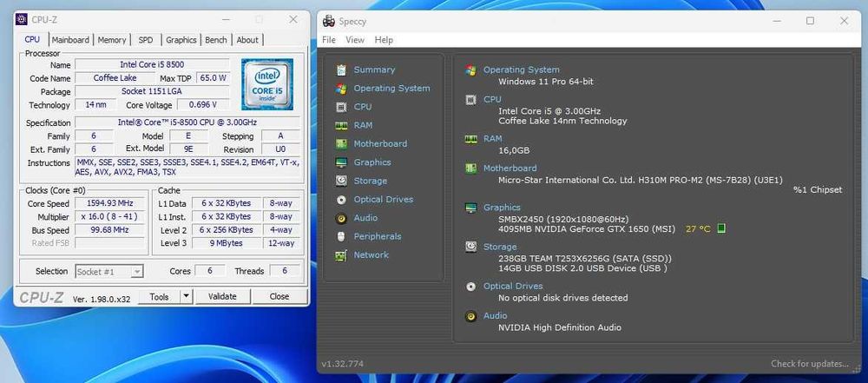Click the CPU-Z title bar app icon
This screenshot has height=383, width=868.
coord(22,20)
